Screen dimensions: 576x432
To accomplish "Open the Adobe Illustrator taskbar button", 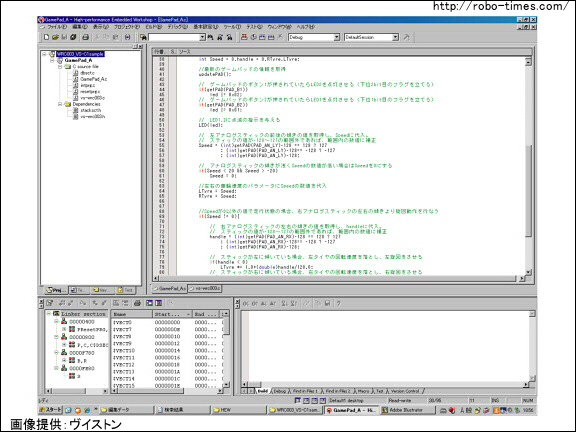I will [x=408, y=410].
